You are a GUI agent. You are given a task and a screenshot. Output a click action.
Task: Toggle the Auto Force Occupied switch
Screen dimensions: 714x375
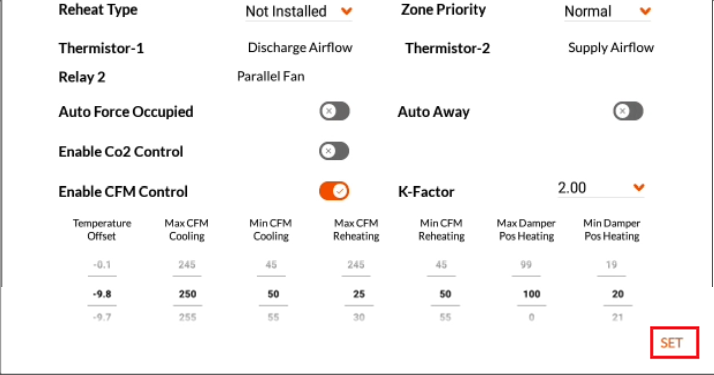click(334, 111)
